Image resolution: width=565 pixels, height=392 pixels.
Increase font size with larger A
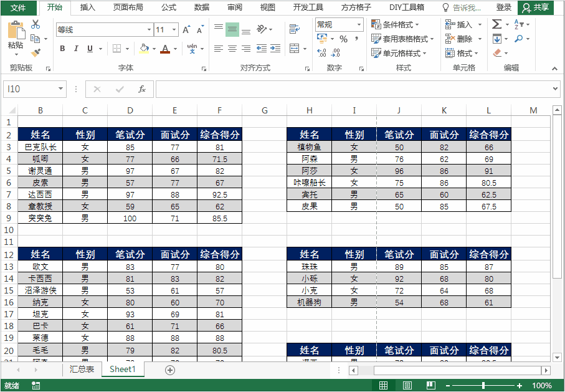[186, 29]
